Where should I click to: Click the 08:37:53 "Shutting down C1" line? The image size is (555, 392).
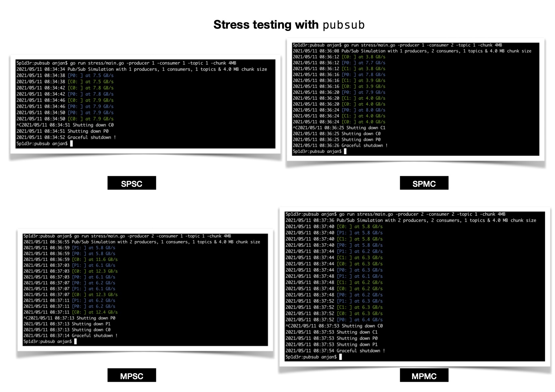click(x=332, y=332)
